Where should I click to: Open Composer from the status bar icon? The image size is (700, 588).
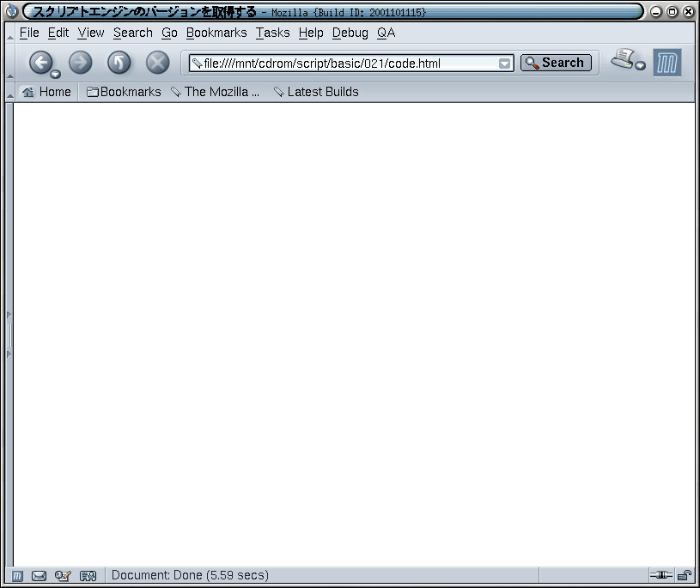pyautogui.click(x=63, y=576)
